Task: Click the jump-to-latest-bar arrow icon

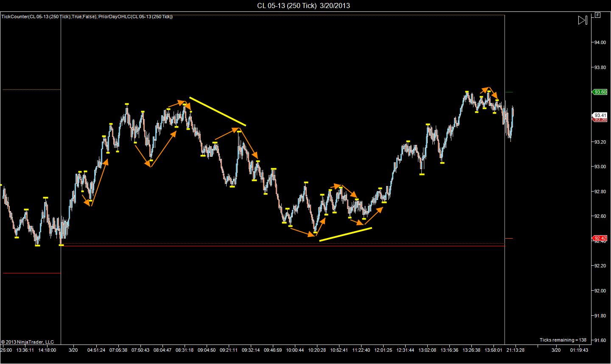Action: [582, 20]
